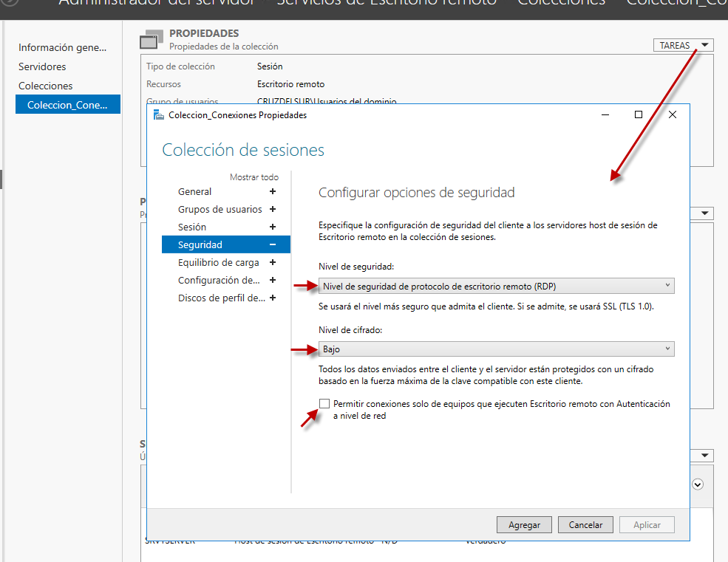
Task: Click Escritorio remoto value in Propiedades
Action: click(290, 84)
